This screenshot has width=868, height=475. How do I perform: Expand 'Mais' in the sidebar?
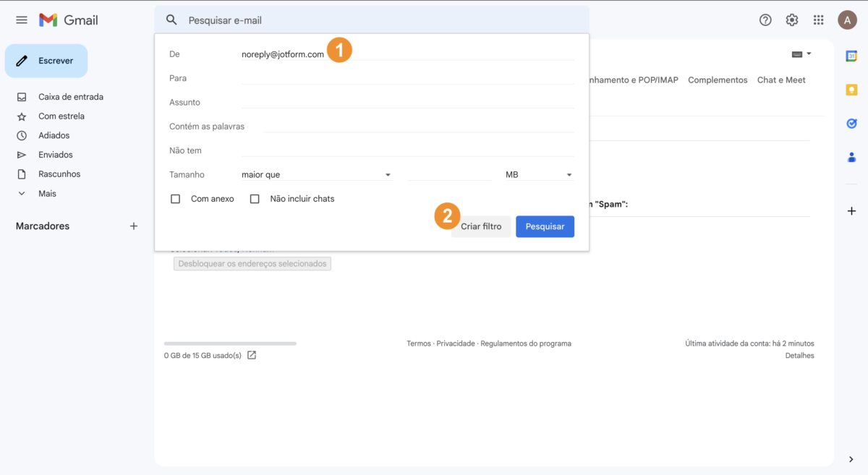(x=47, y=194)
